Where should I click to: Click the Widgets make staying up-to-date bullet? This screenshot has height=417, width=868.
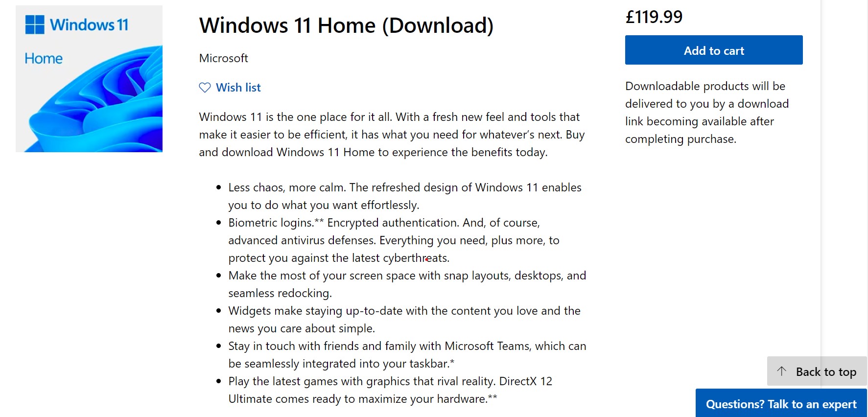tap(404, 320)
